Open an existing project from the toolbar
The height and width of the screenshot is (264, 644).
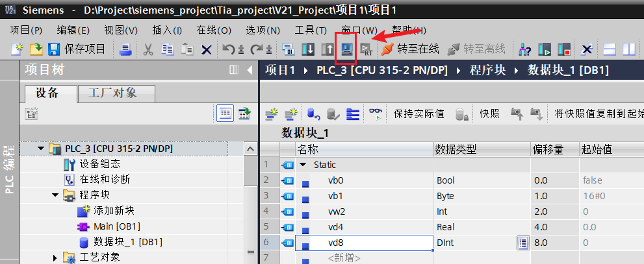point(36,49)
